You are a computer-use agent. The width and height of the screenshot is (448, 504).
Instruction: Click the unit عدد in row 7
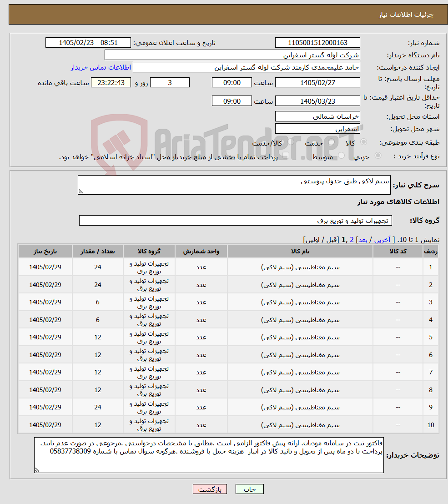[201, 372]
